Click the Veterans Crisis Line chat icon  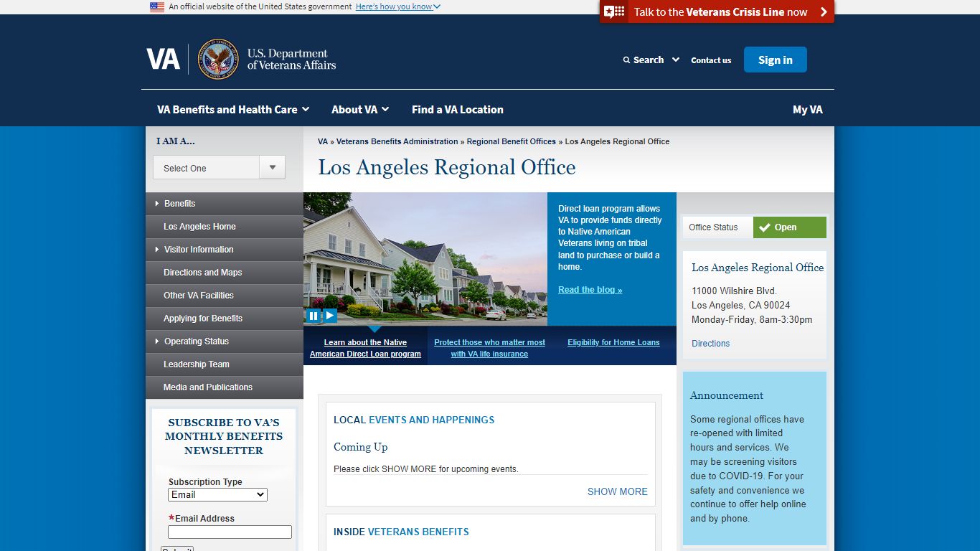point(614,11)
